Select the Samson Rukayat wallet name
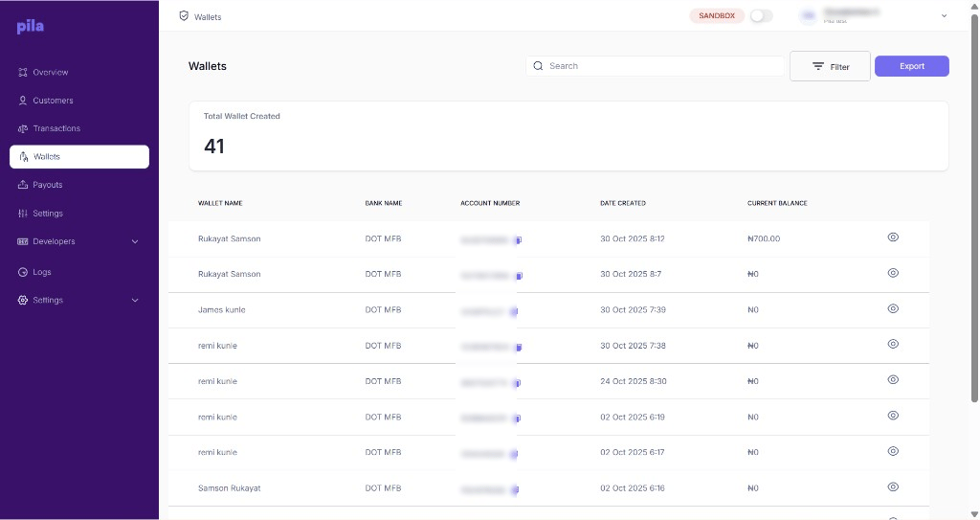 (229, 488)
